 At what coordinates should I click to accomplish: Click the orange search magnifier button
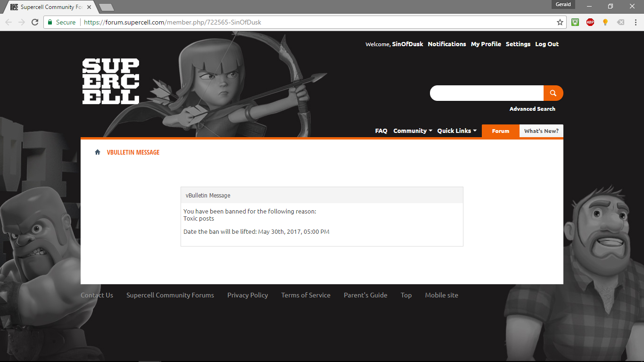coord(553,93)
